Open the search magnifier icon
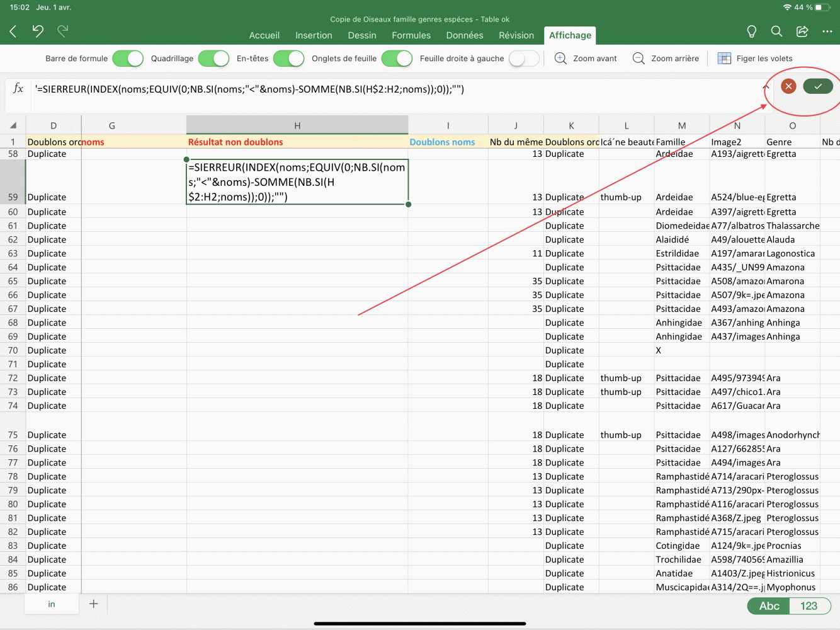The height and width of the screenshot is (630, 840). 776,31
